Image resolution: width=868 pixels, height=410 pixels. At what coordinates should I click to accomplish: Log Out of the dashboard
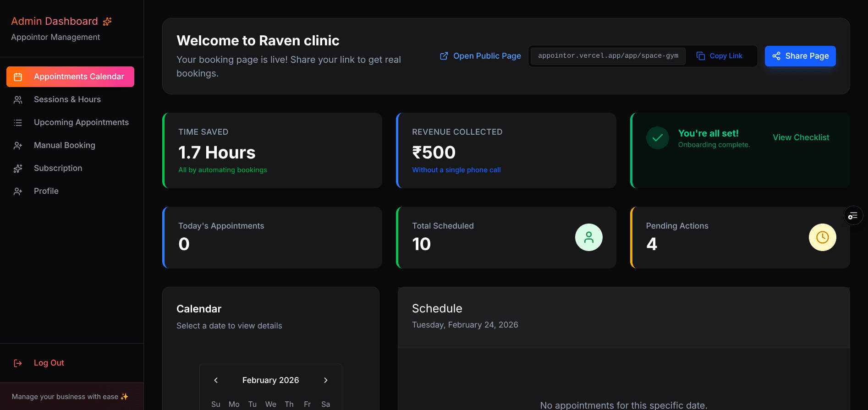tap(49, 363)
